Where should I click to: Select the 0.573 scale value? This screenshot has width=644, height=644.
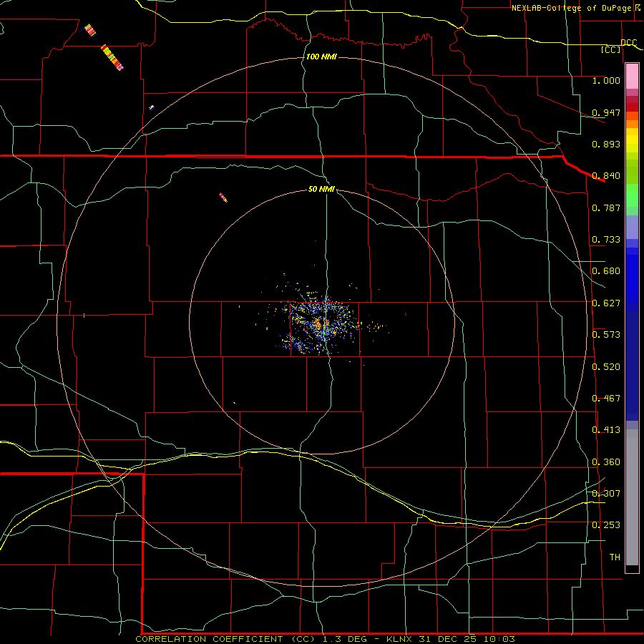point(606,335)
